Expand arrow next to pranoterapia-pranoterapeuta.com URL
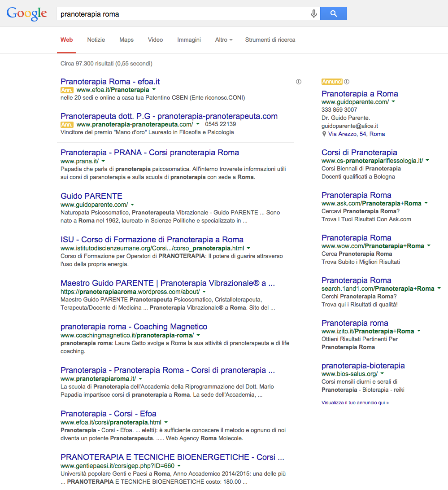This screenshot has height=490, width=448. click(x=198, y=124)
